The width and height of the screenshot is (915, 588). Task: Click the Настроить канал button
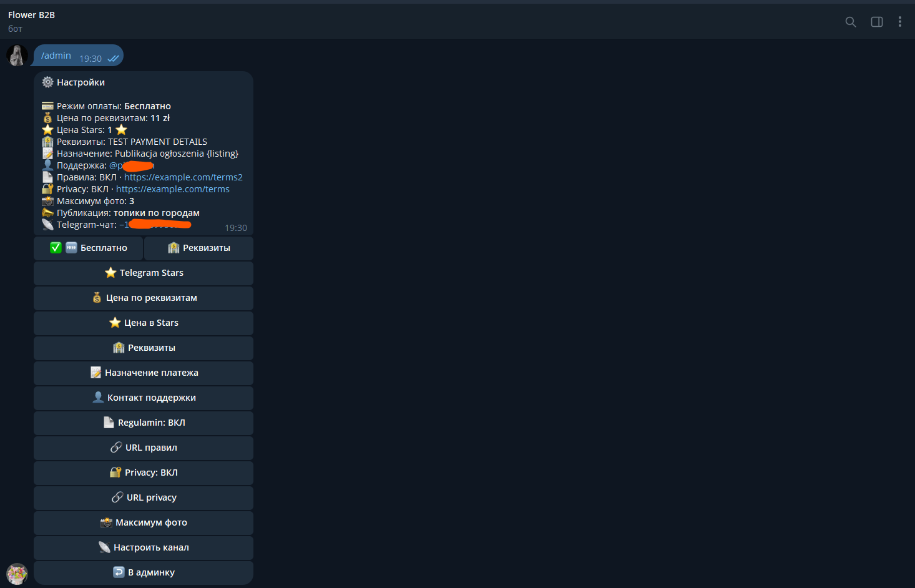144,547
